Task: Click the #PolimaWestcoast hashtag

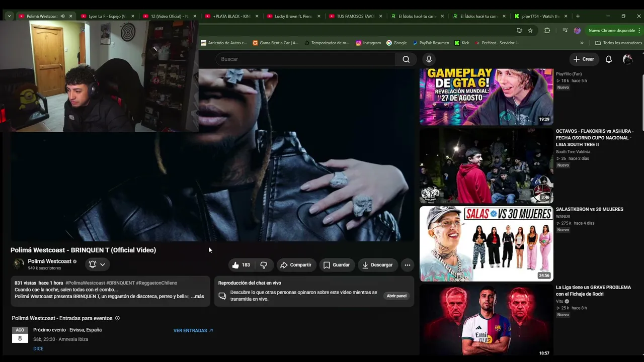Action: (85, 283)
